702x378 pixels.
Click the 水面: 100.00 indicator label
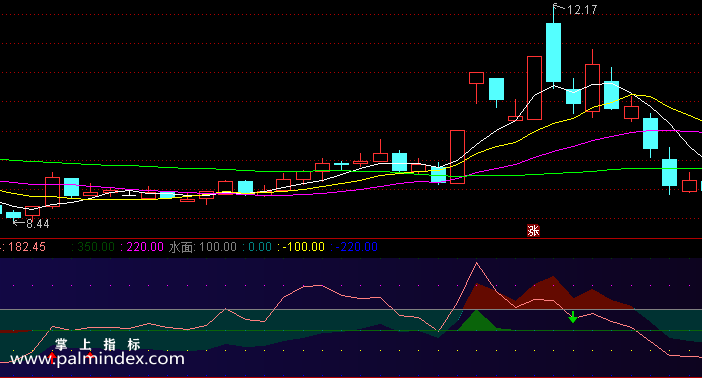(202, 247)
